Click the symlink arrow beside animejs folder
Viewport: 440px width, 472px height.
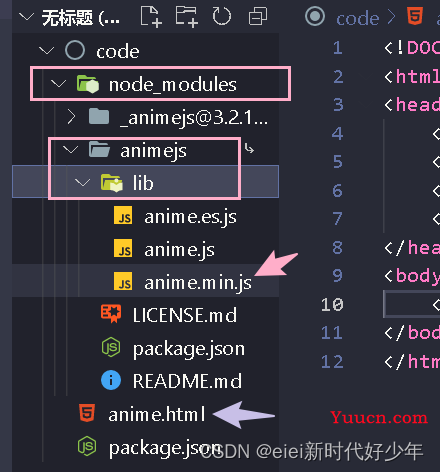[249, 148]
